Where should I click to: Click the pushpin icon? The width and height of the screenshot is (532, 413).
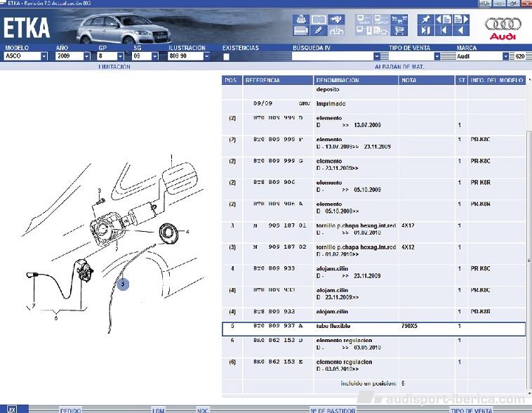point(425,20)
